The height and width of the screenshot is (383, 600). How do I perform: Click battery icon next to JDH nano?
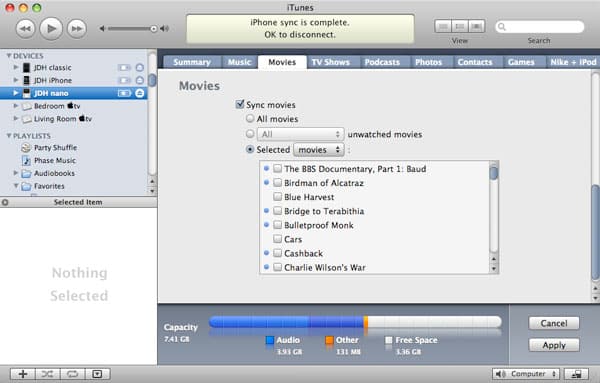click(124, 93)
